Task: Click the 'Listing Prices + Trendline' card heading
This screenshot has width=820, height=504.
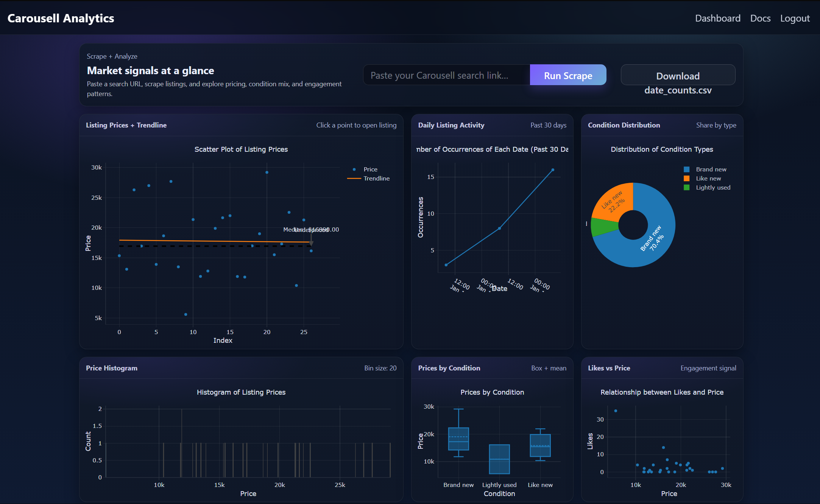Action: click(126, 125)
